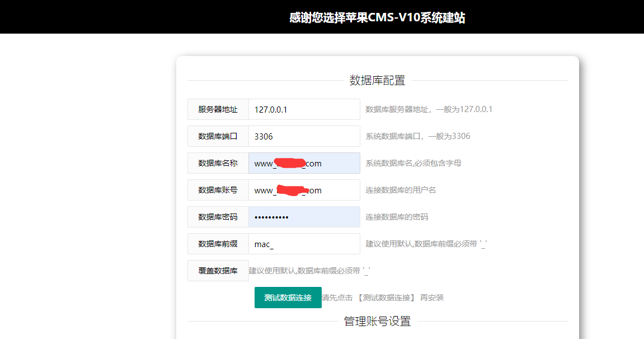644x339 pixels.
Task: Click the 数据库前缀 label
Action: (x=218, y=244)
